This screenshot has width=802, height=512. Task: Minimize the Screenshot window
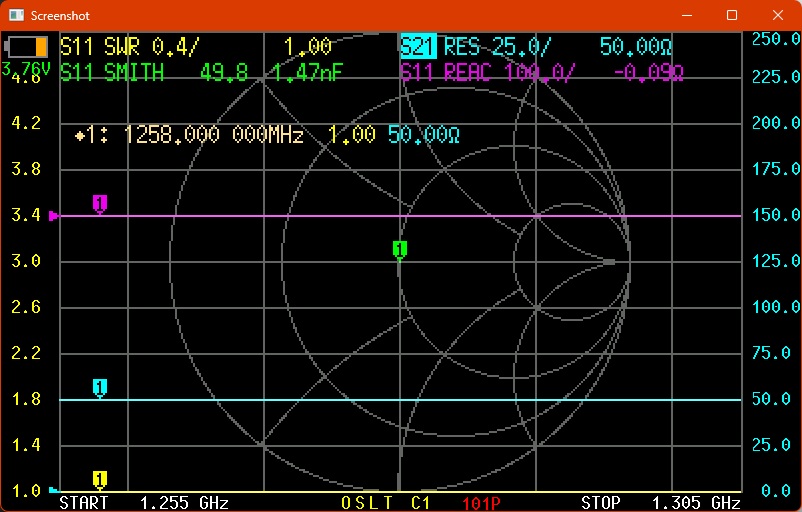pyautogui.click(x=686, y=15)
